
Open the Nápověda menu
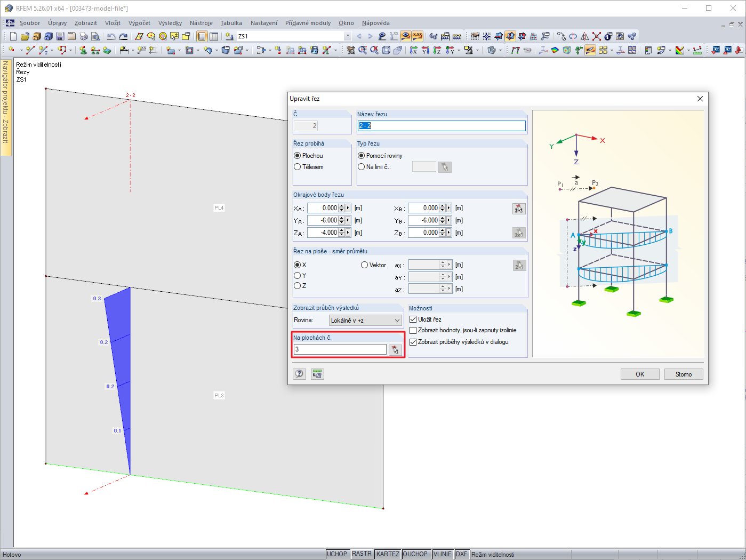coord(376,23)
